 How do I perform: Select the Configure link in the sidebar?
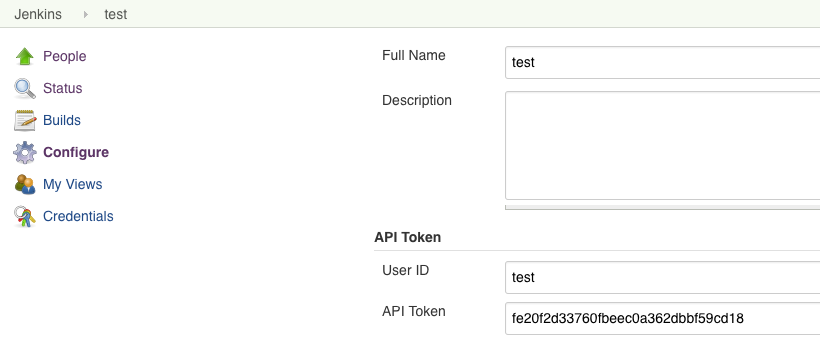click(76, 152)
